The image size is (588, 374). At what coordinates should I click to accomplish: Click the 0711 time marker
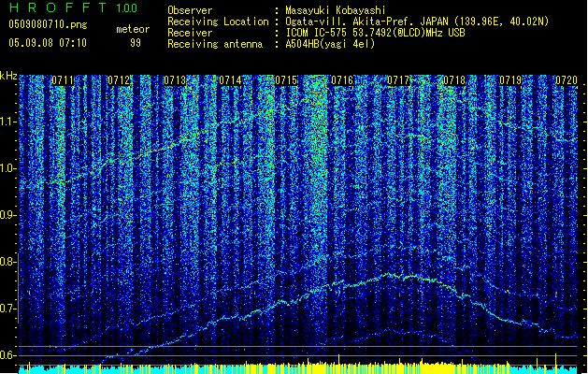click(x=63, y=81)
